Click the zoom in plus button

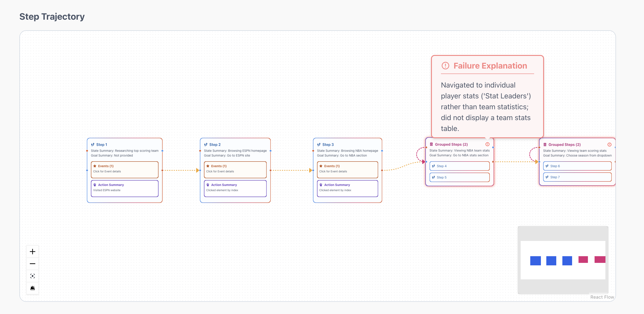pyautogui.click(x=33, y=252)
